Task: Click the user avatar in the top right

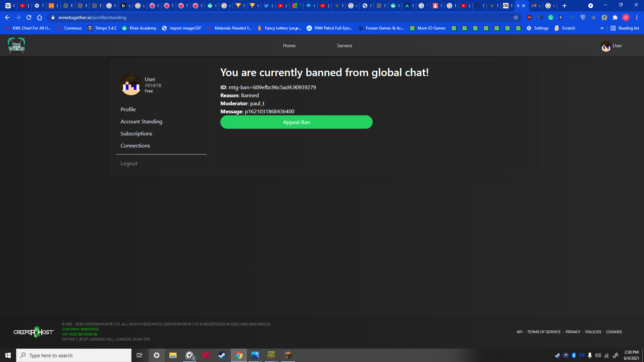Action: click(x=606, y=47)
